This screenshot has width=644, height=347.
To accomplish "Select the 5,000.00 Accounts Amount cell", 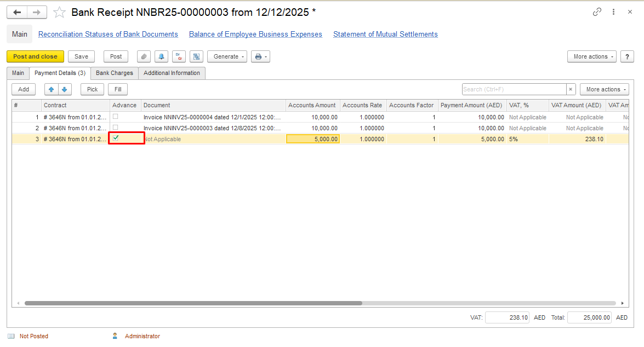I will tap(313, 139).
